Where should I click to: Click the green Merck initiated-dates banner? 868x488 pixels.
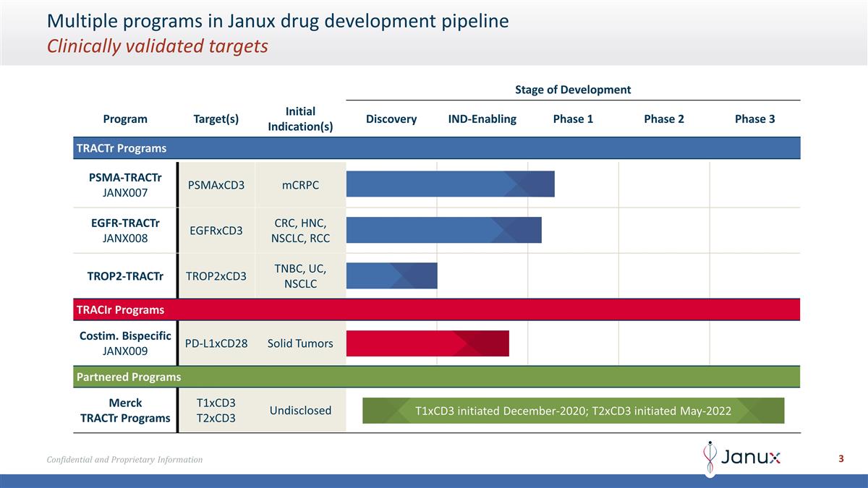pyautogui.click(x=573, y=411)
